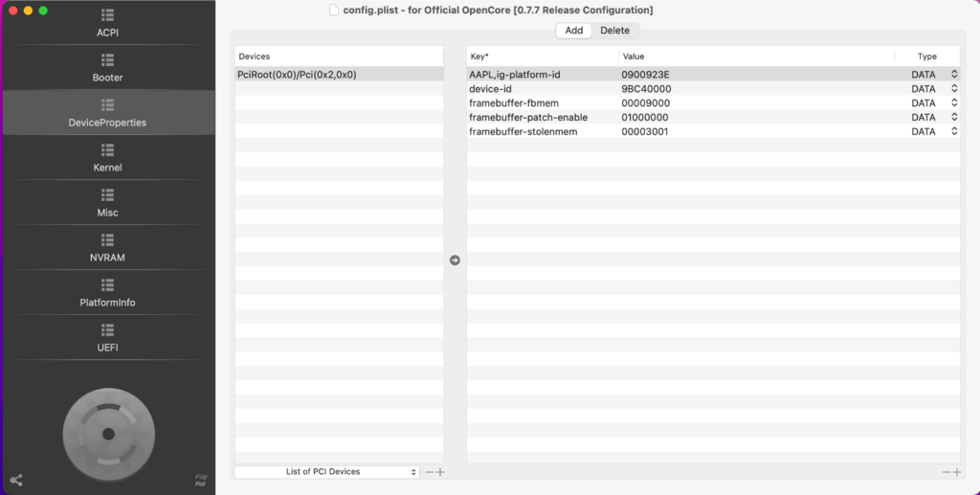Viewport: 980px width, 495px height.
Task: Switch to the Delete tab
Action: [615, 31]
